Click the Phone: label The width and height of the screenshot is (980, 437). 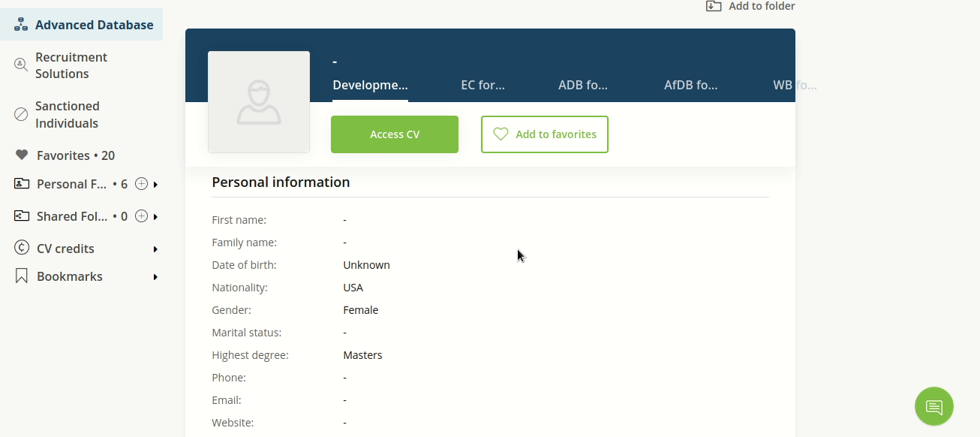click(229, 378)
